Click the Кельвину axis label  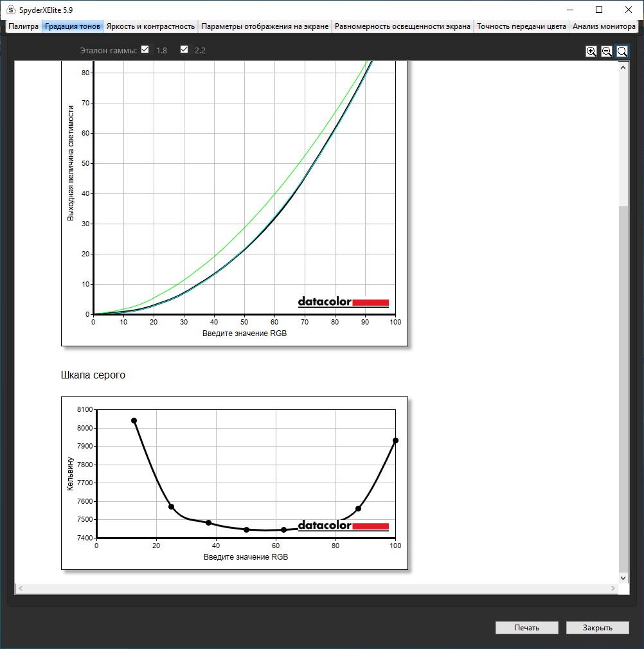pos(70,474)
